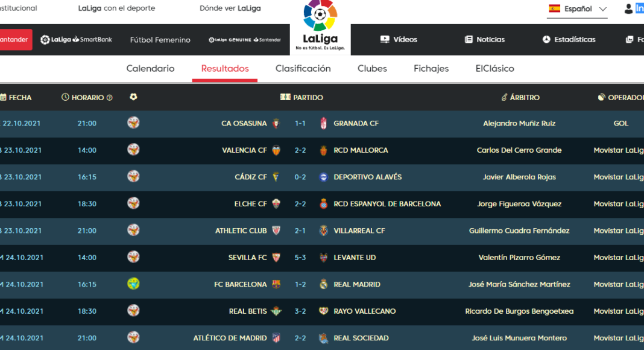
Task: Go to Fútbol Femenino section
Action: point(160,40)
